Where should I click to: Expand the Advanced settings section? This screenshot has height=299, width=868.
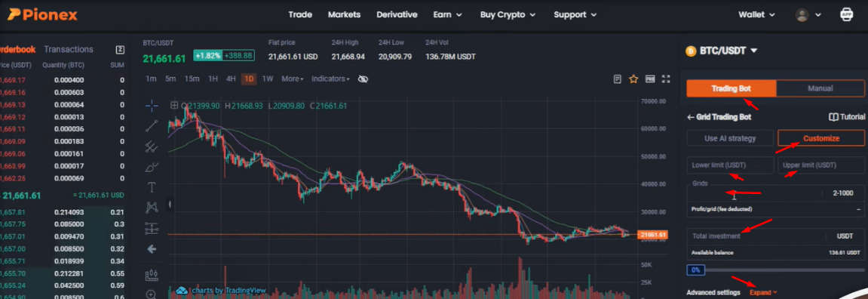pyautogui.click(x=763, y=292)
